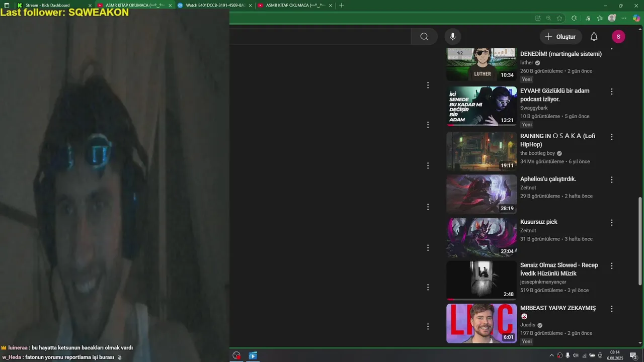Open the 19:11 Osaka lofi thumbnail

[481, 151]
